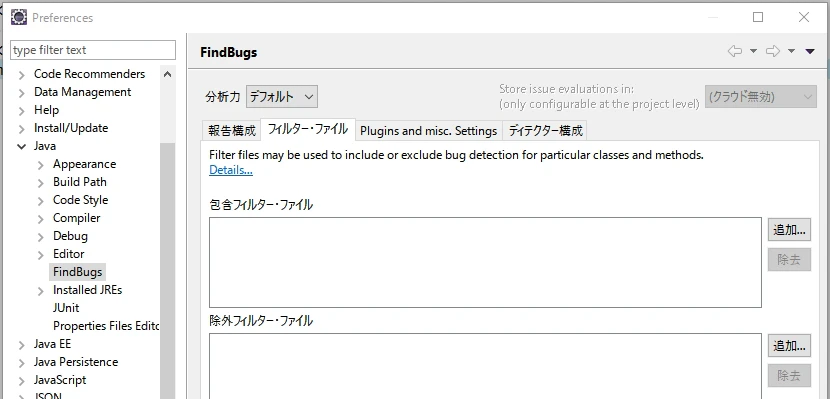
Task: Click 除去 for 包含フィルター・ファイル
Action: click(789, 259)
